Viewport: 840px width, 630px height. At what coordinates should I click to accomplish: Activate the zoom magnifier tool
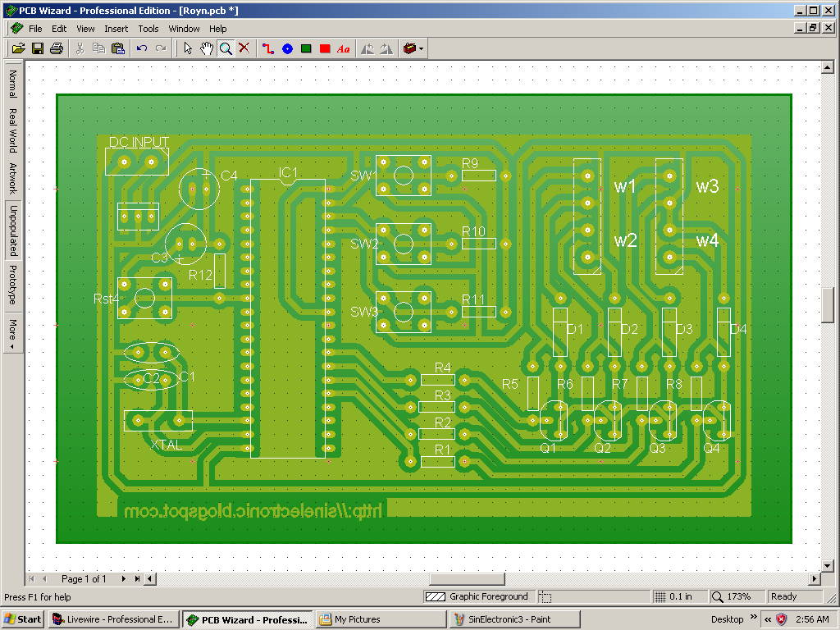(x=226, y=48)
